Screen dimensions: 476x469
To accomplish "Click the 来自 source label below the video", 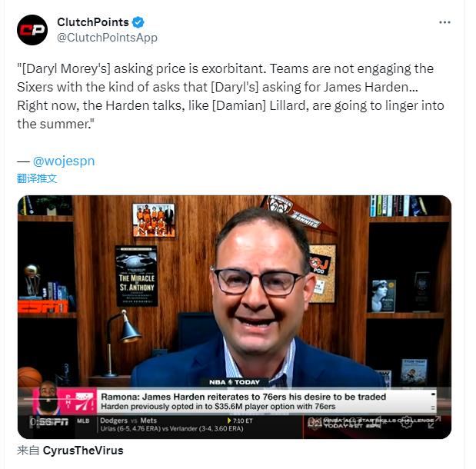I will tap(28, 451).
